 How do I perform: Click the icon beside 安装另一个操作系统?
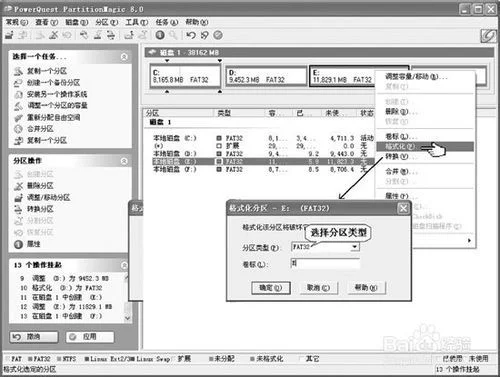point(18,94)
